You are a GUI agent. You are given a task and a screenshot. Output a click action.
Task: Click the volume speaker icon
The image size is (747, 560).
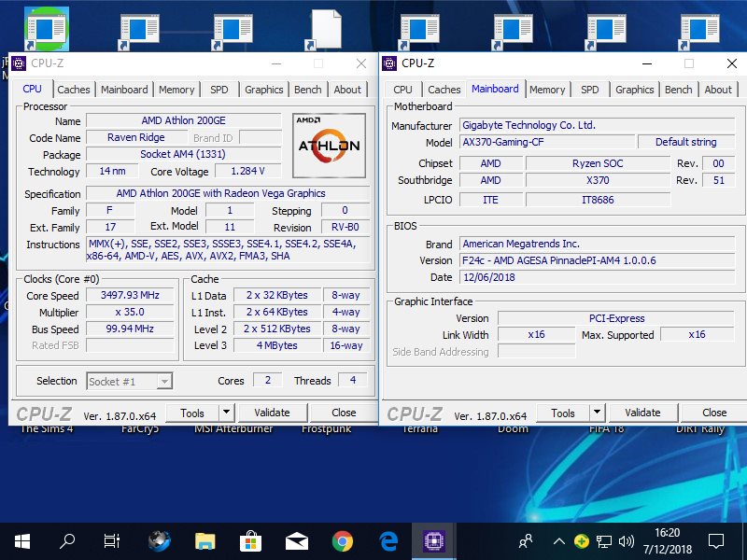(626, 541)
